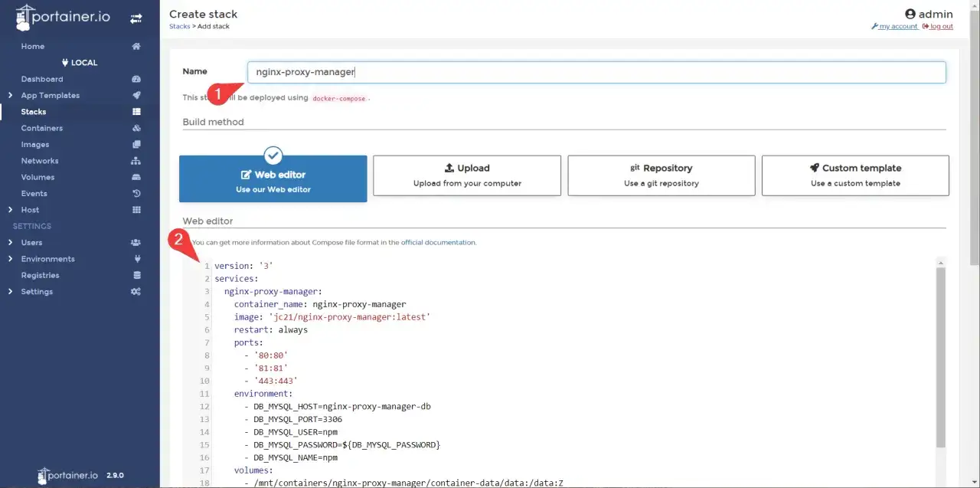Click the Users group icon
980x488 pixels.
(136, 242)
